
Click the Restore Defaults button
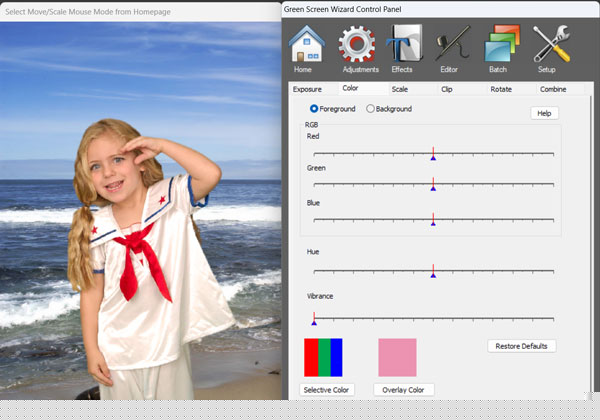tap(522, 346)
